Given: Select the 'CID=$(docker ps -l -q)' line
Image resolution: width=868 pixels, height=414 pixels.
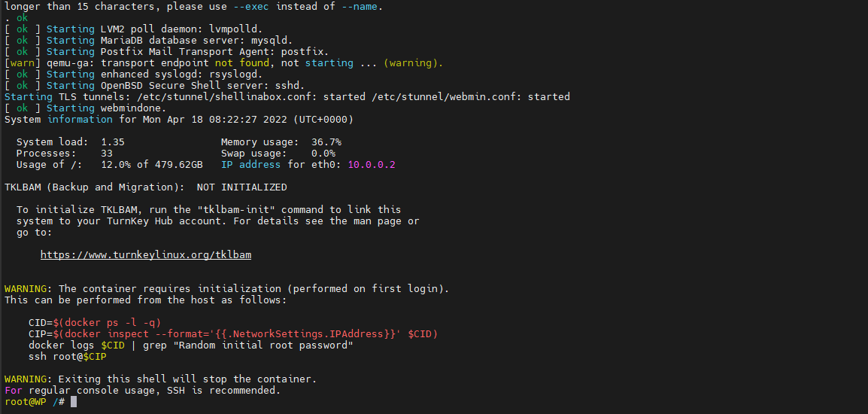Looking at the screenshot, I should (95, 323).
